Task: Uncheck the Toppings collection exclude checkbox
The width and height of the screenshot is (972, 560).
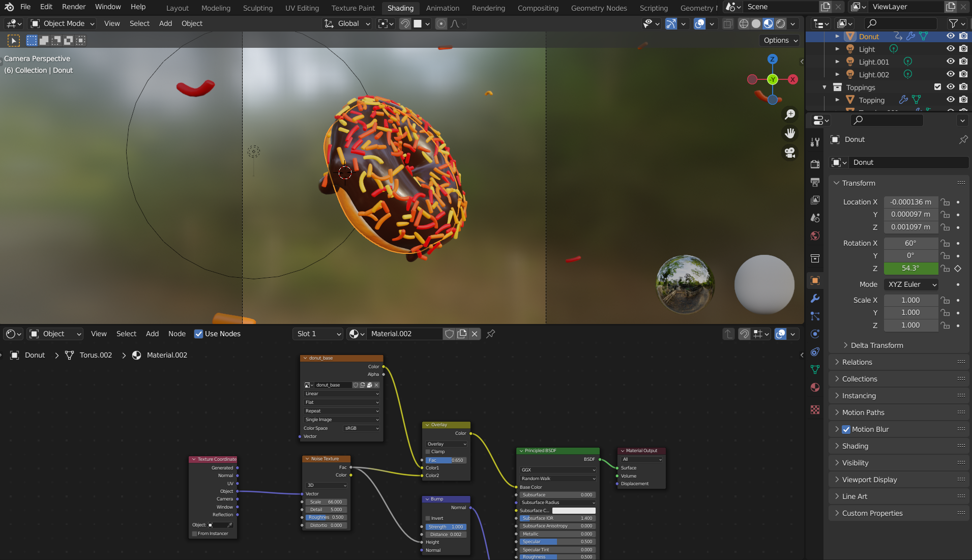Action: [937, 87]
